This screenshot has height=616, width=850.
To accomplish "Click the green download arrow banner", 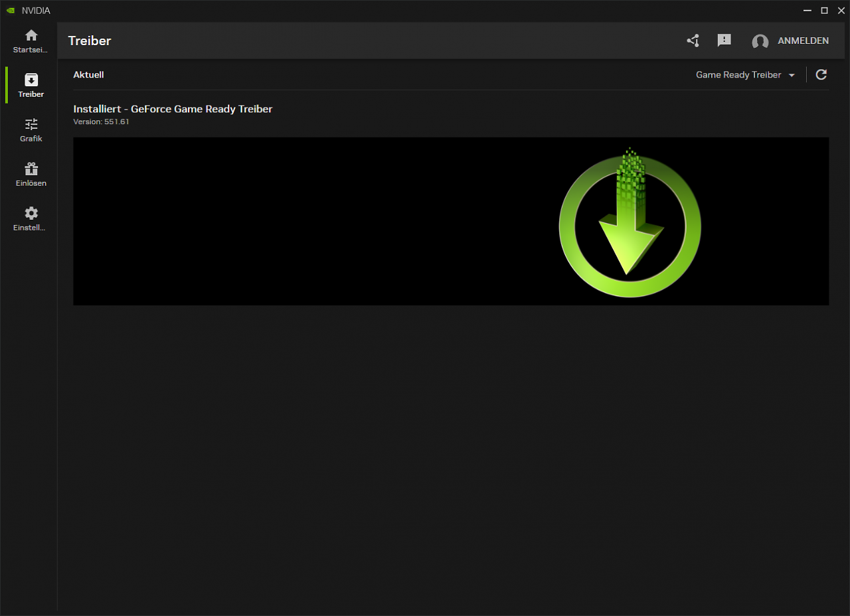I will (x=451, y=221).
